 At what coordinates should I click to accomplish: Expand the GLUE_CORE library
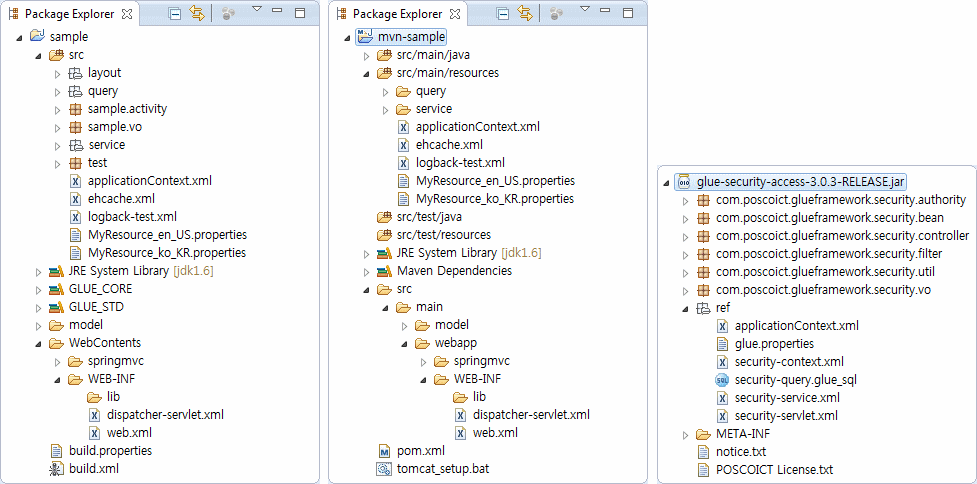click(38, 289)
